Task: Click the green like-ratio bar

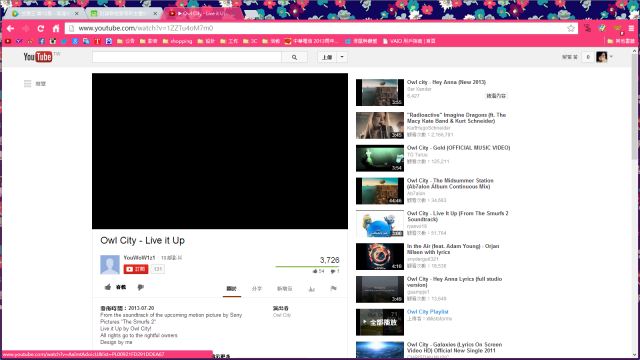Action: [x=307, y=267]
